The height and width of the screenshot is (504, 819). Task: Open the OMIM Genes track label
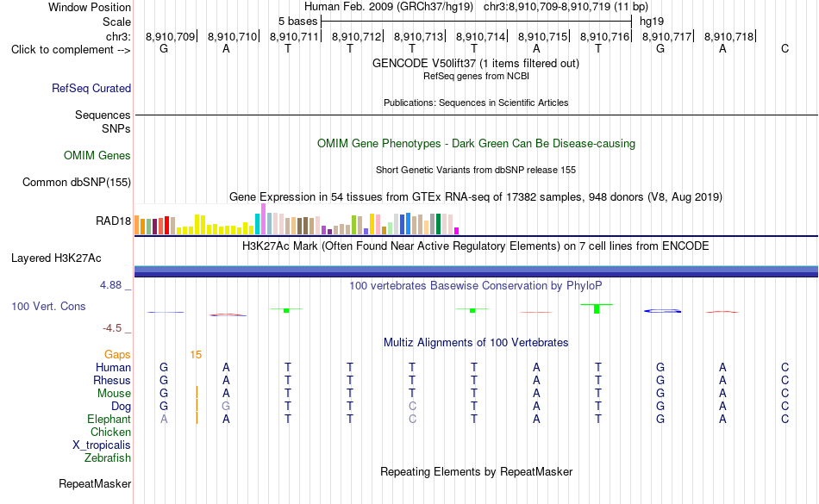(x=97, y=155)
